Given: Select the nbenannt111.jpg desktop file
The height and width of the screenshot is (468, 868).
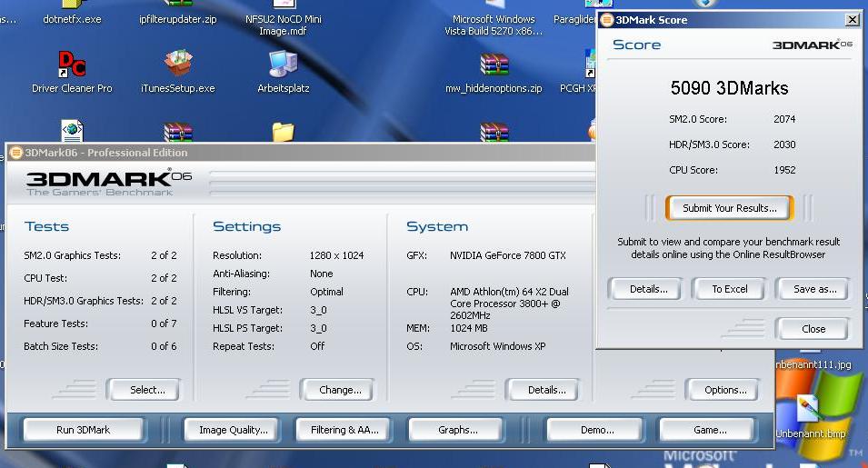Looking at the screenshot, I should [x=813, y=364].
